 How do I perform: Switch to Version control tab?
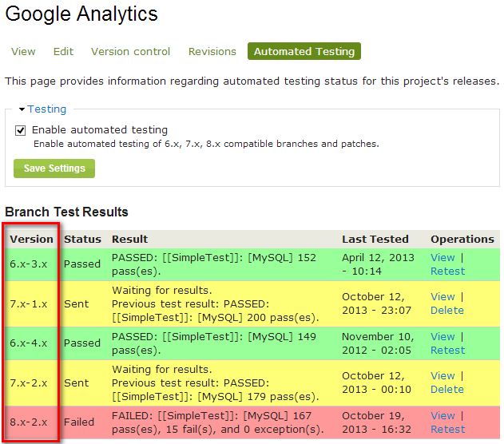130,51
